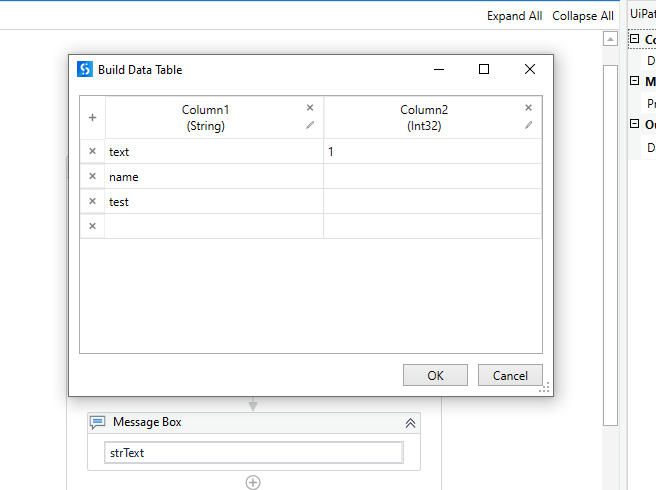Remove the empty last row
Viewport: 656px width, 490px height.
[92, 226]
